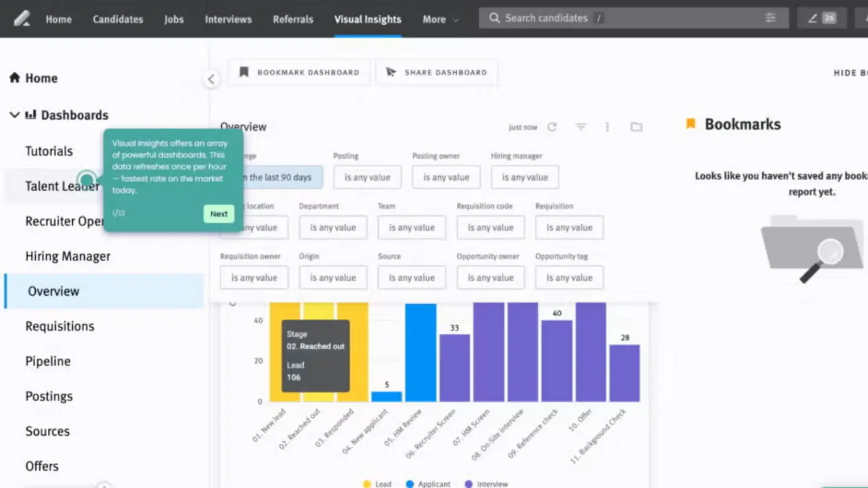868x488 pixels.
Task: Collapse the Dashboards section chevron
Action: click(15, 114)
